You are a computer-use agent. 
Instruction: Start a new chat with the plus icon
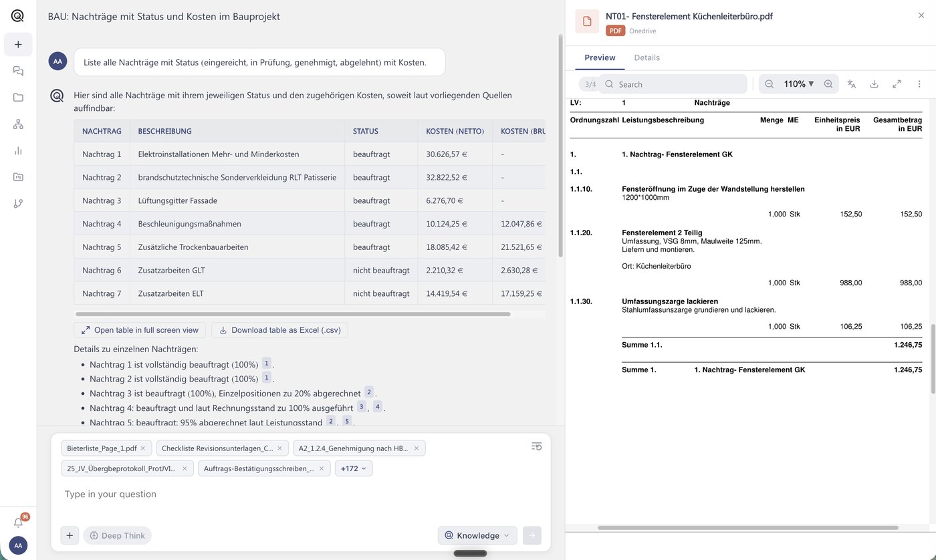click(x=18, y=45)
